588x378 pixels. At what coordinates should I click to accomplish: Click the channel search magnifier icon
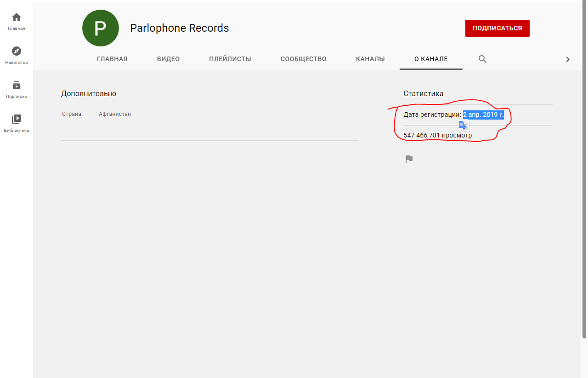coord(482,59)
